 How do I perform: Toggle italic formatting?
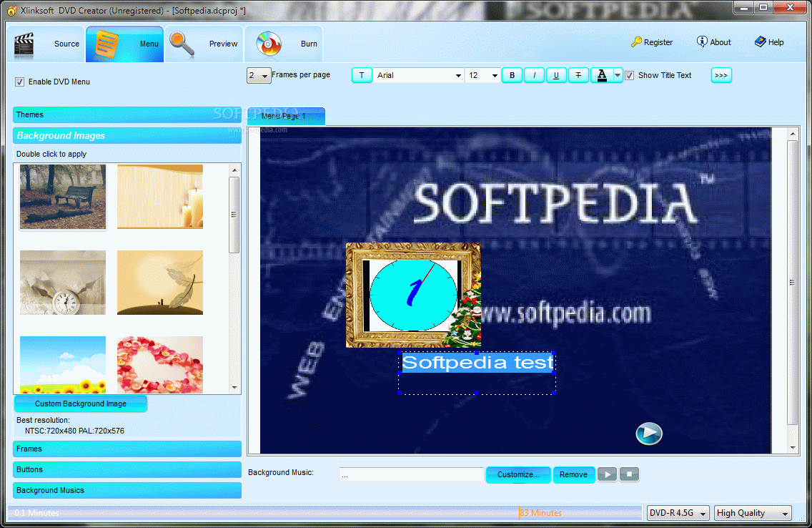(534, 75)
